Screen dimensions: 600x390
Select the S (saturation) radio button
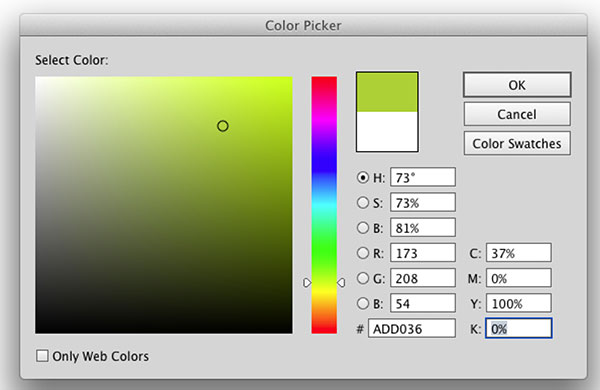tap(362, 202)
